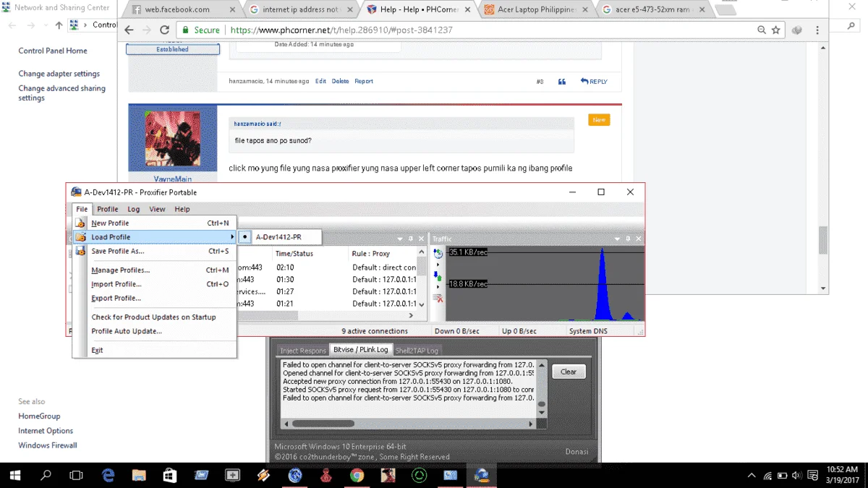868x488 pixels.
Task: Choose Manage Profiles menu entry
Action: click(153, 270)
